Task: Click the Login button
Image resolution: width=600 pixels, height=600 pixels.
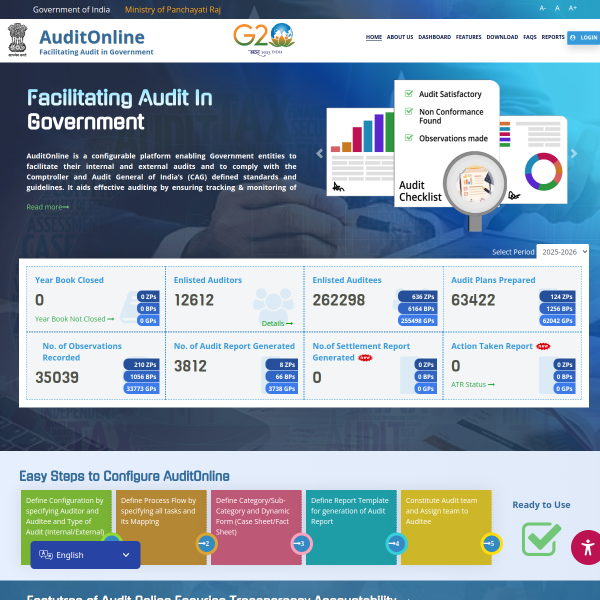Action: (x=584, y=38)
